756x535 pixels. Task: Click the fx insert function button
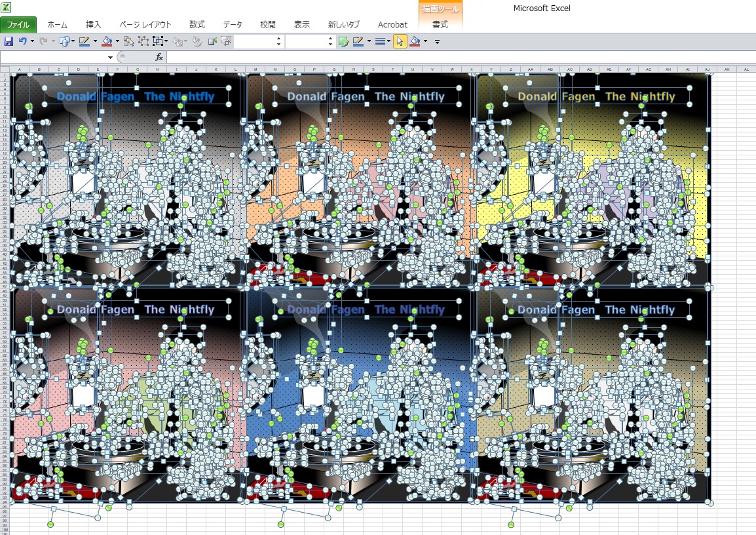point(159,58)
